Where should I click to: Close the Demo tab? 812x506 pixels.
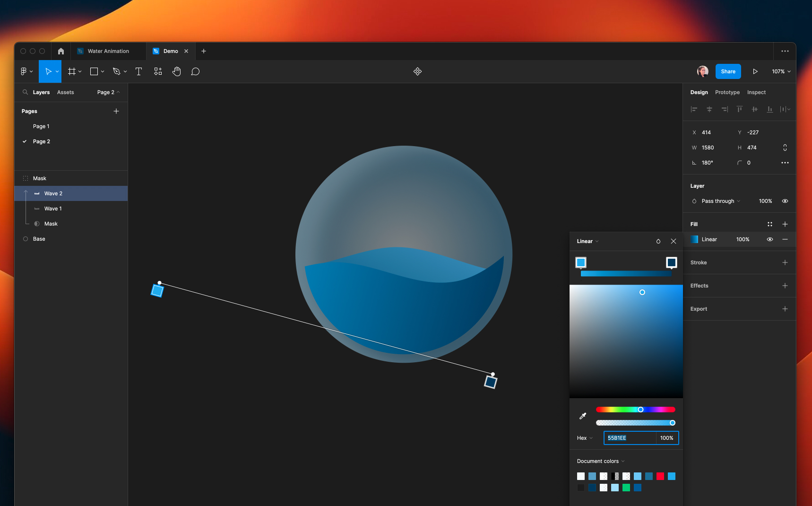(186, 51)
